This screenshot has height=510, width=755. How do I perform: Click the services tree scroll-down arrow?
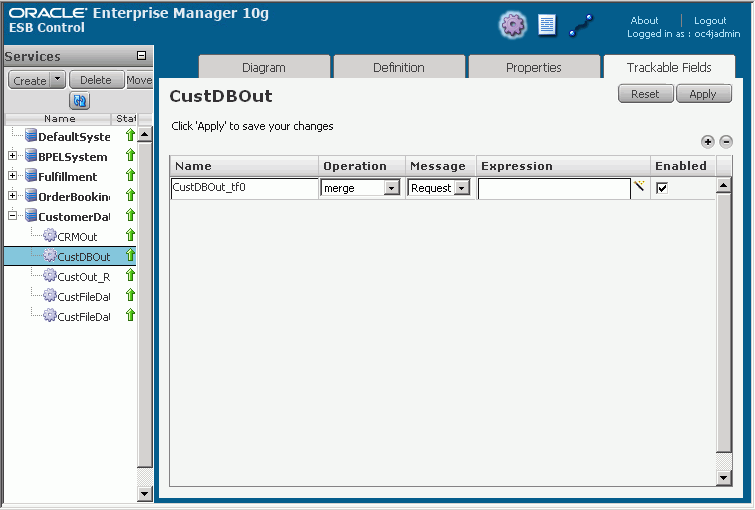point(145,493)
